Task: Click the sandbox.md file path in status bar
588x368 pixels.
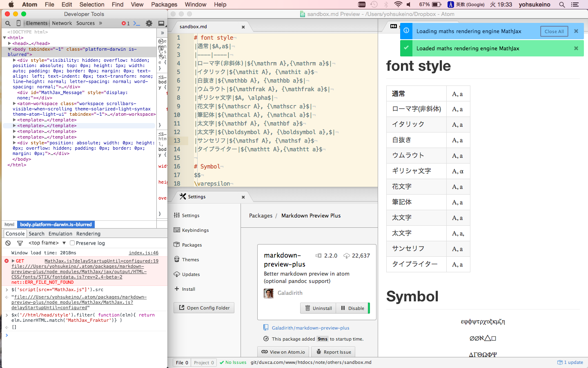Action: click(x=311, y=362)
